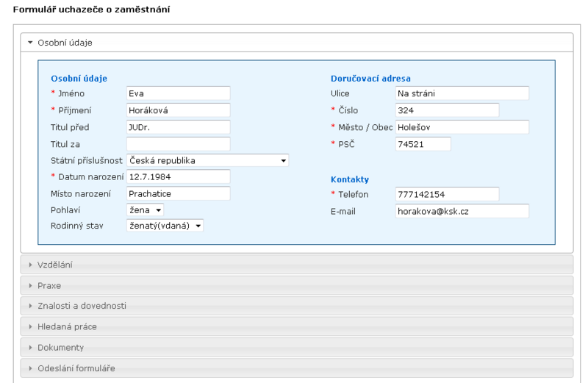This screenshot has width=588, height=383.
Task: Open the Dokumenty section
Action: coord(297,348)
